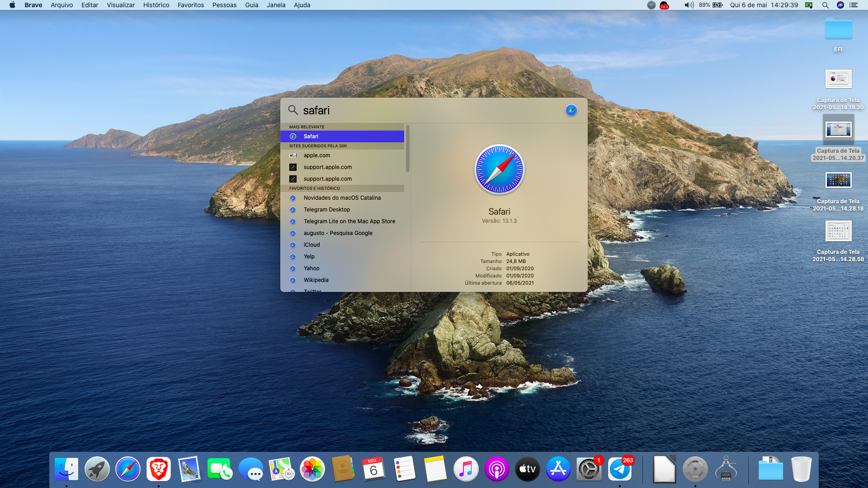Open the Podcasts app in dock

pos(496,469)
